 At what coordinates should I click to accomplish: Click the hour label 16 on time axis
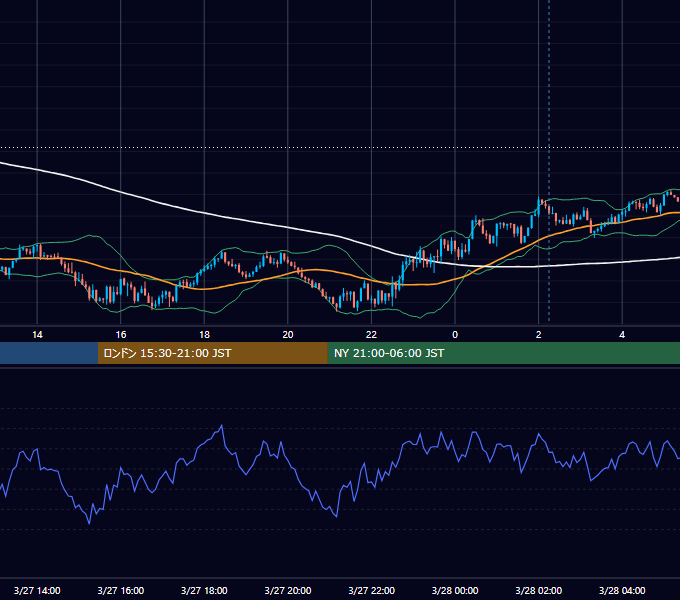pyautogui.click(x=121, y=335)
